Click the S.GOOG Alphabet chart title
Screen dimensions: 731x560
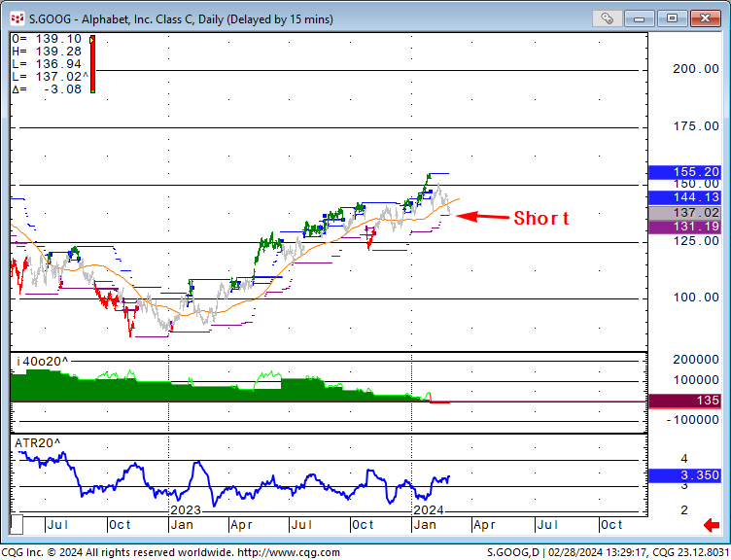pyautogui.click(x=181, y=19)
